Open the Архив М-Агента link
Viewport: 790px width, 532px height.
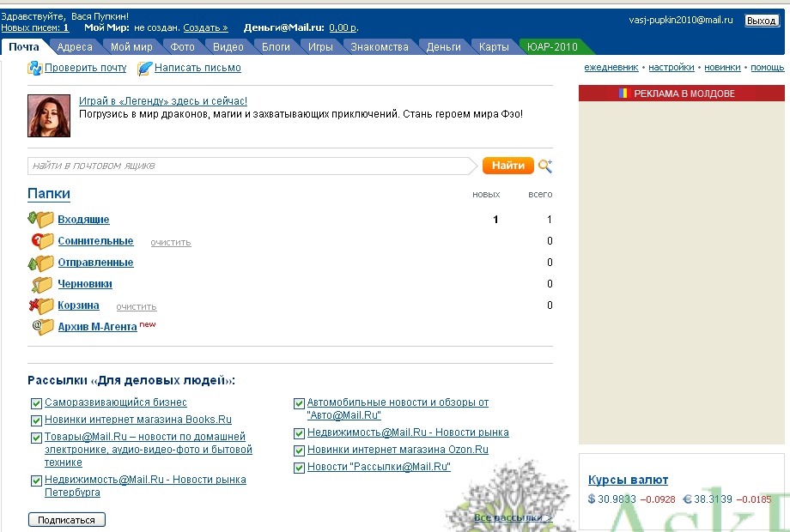98,327
